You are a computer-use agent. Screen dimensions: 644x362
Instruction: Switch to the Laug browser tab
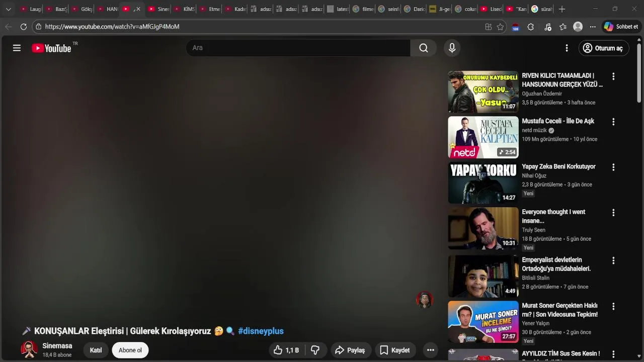coord(31,9)
